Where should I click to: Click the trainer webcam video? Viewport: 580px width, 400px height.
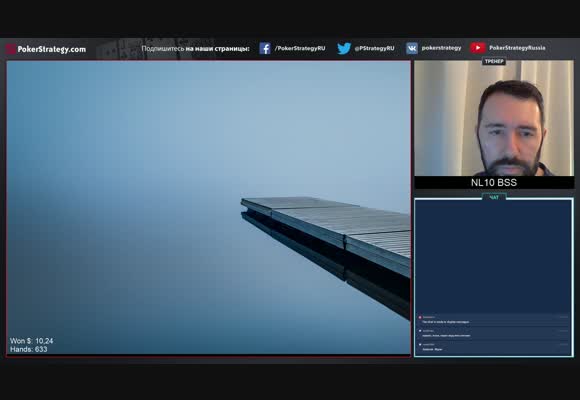pos(494,118)
